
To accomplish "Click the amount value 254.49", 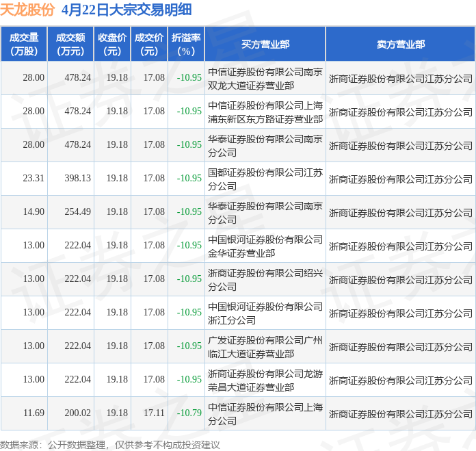I will [78, 211].
